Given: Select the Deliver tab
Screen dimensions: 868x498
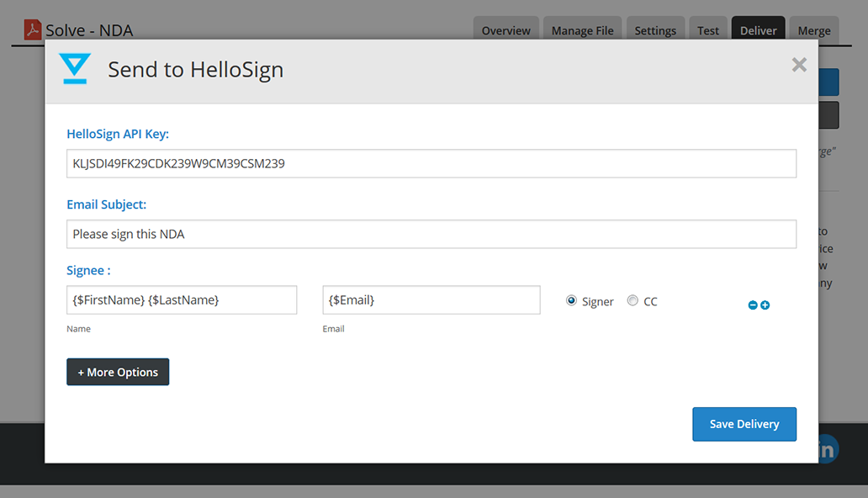Looking at the screenshot, I should (758, 30).
